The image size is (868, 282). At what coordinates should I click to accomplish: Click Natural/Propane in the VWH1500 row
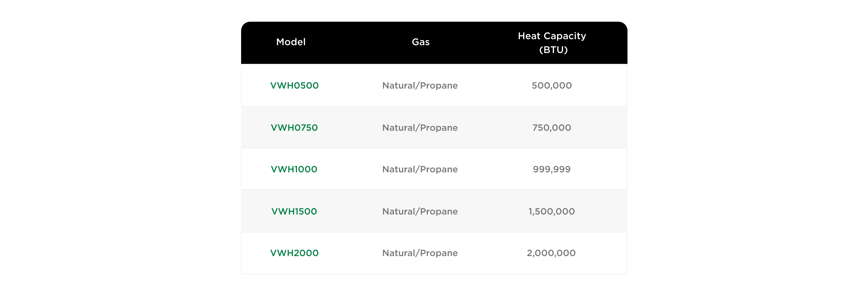420,211
